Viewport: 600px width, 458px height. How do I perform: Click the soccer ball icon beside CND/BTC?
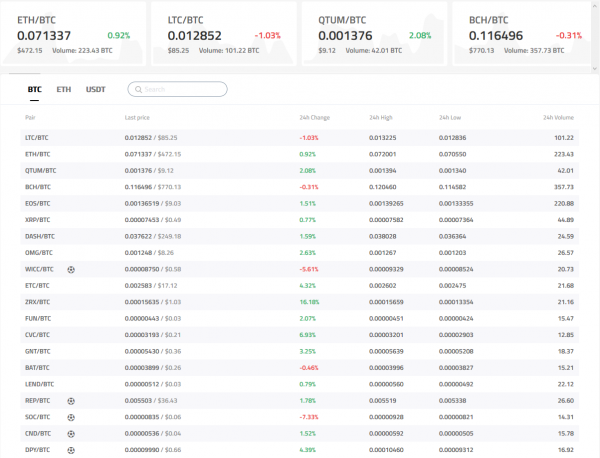pos(71,434)
